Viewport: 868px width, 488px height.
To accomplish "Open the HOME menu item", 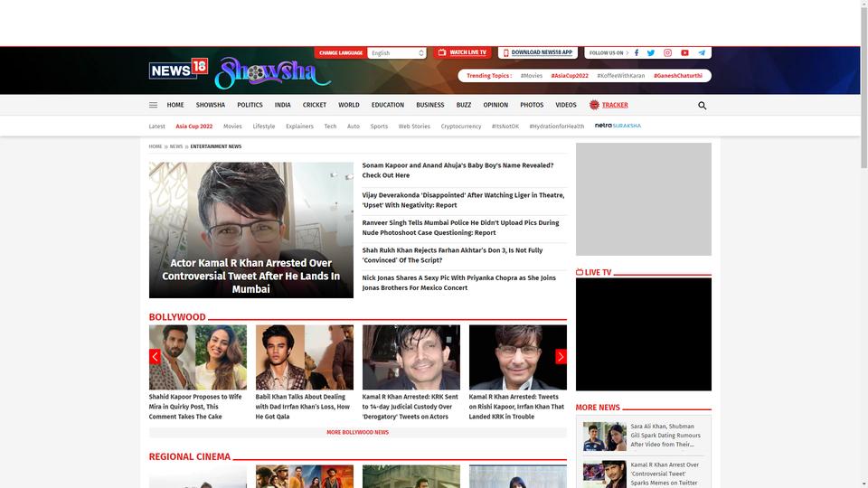I will [x=175, y=105].
